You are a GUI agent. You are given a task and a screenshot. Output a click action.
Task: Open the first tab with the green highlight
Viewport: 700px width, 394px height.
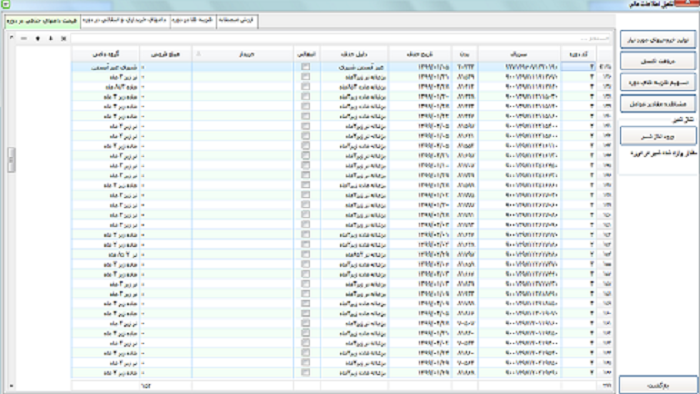pos(42,21)
